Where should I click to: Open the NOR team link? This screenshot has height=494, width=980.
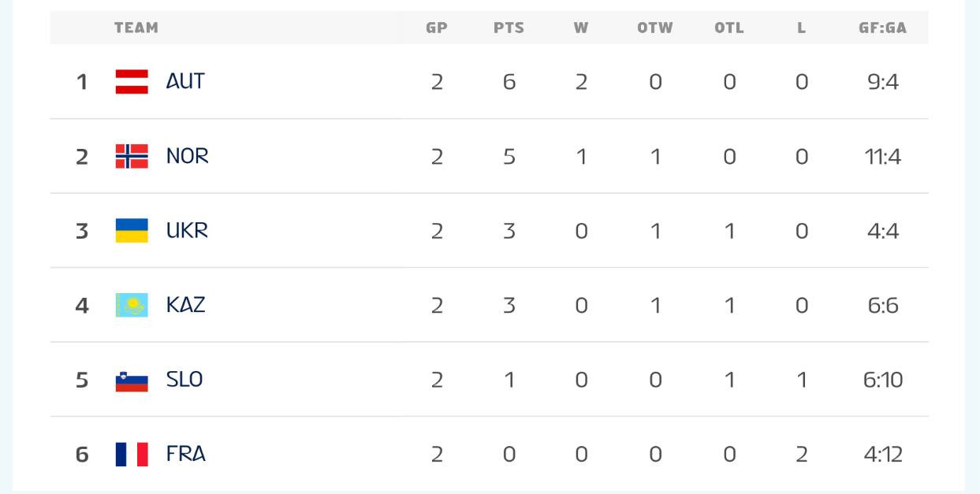(188, 156)
